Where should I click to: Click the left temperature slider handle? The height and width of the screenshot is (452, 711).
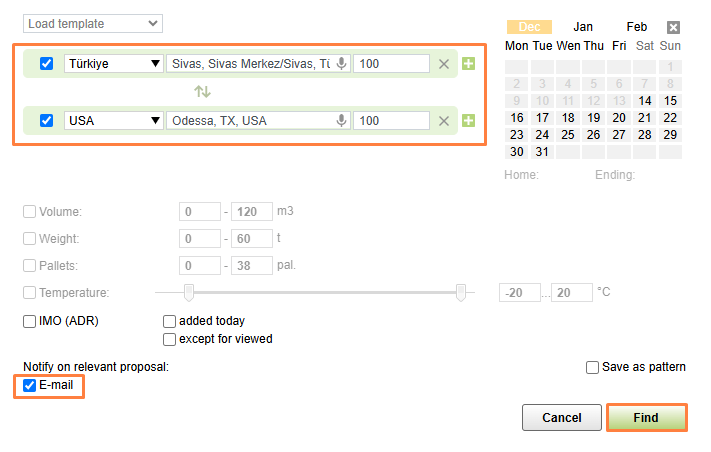click(x=188, y=292)
